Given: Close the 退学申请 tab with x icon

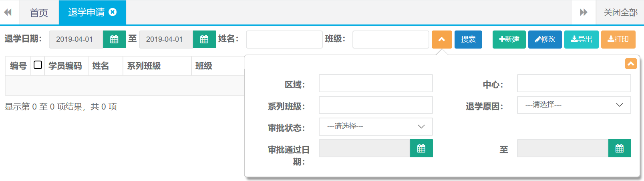Looking at the screenshot, I should coord(113,12).
